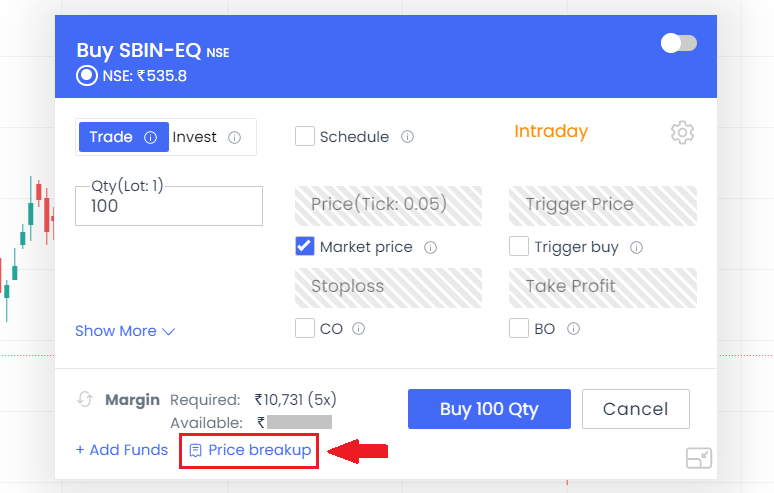774x493 pixels.
Task: Click the info icon beside Invest
Action: click(234, 137)
